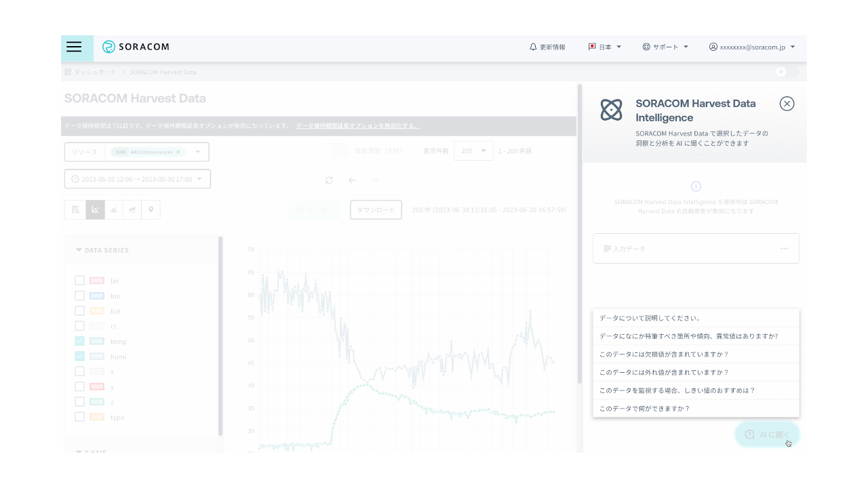Select the 外れ値 outliers prompt
Screen dimensions: 868x488
696,372
